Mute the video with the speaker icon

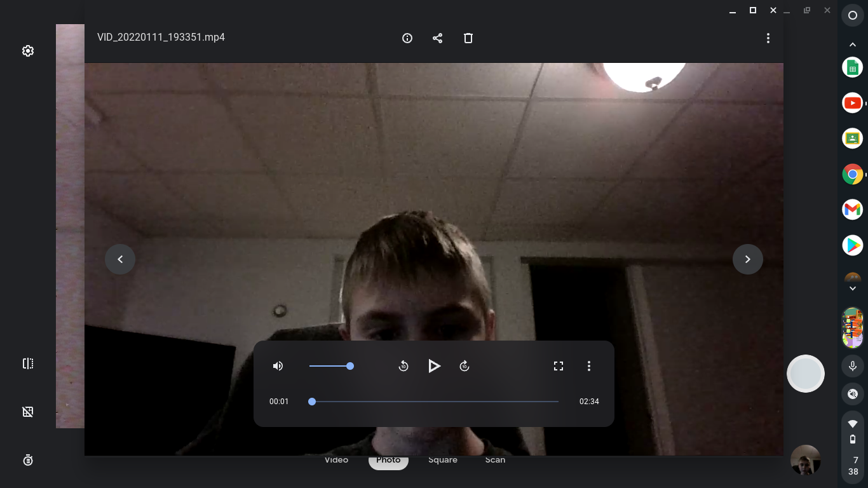point(278,366)
